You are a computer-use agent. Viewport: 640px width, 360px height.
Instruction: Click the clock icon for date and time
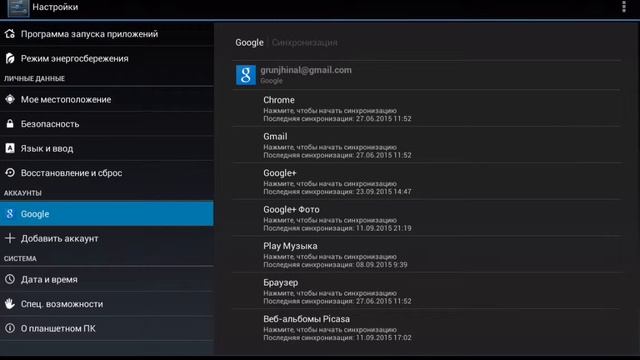(10, 279)
